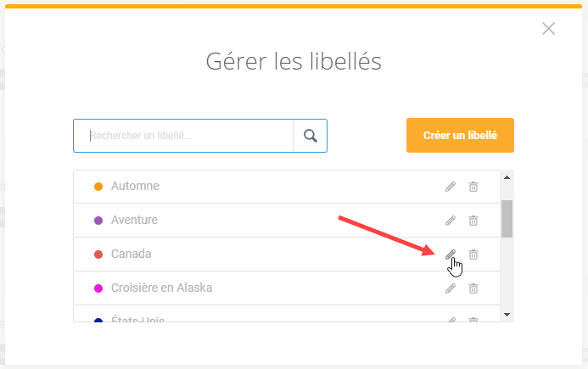The height and width of the screenshot is (369, 588).
Task: Click the label list scrollbar thumb
Action: [x=507, y=219]
